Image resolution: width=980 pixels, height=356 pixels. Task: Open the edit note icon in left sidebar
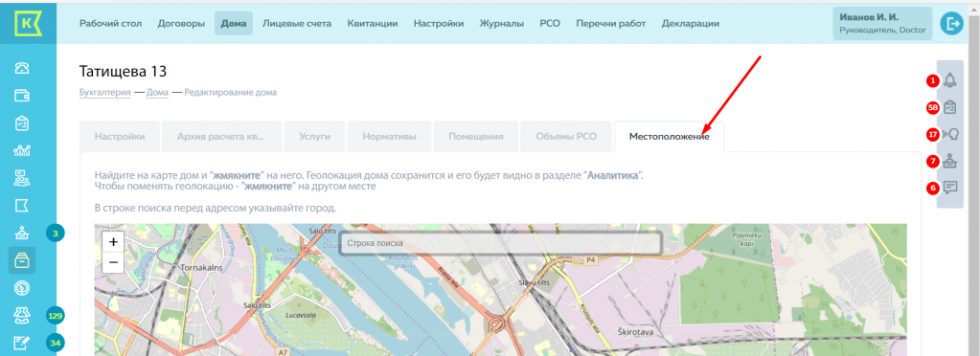click(22, 343)
